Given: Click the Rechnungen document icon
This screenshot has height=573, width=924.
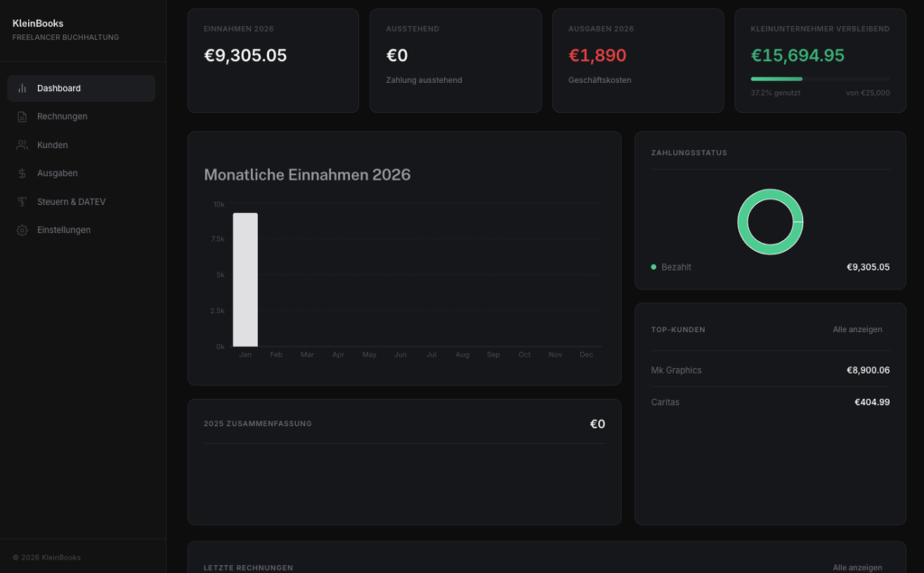Looking at the screenshot, I should pyautogui.click(x=22, y=116).
